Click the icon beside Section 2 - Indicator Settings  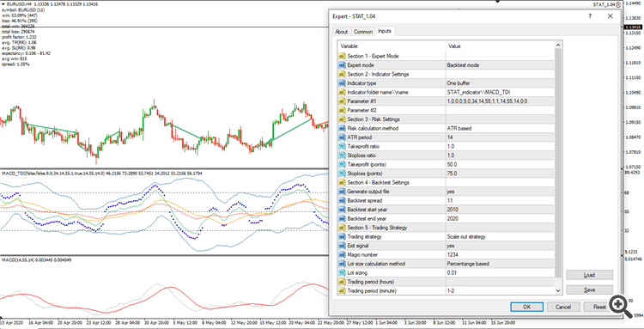pos(342,74)
